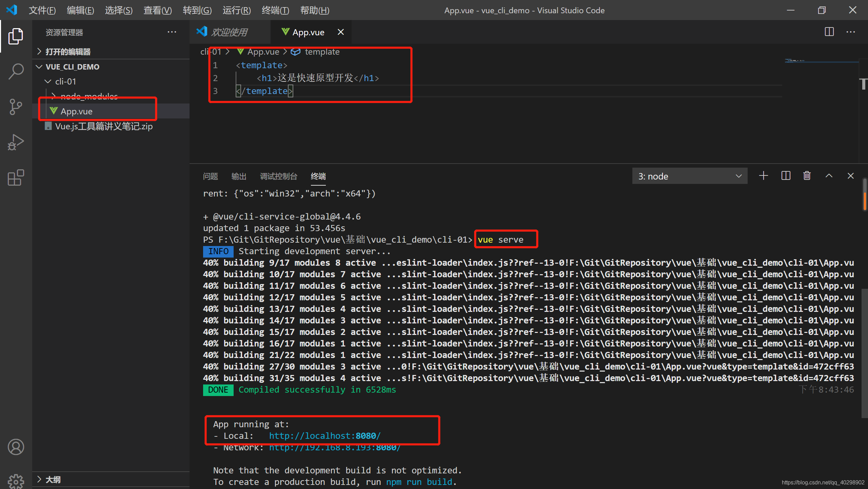Switch to the 欢迎使用 tab
This screenshot has height=489, width=868.
pos(230,32)
